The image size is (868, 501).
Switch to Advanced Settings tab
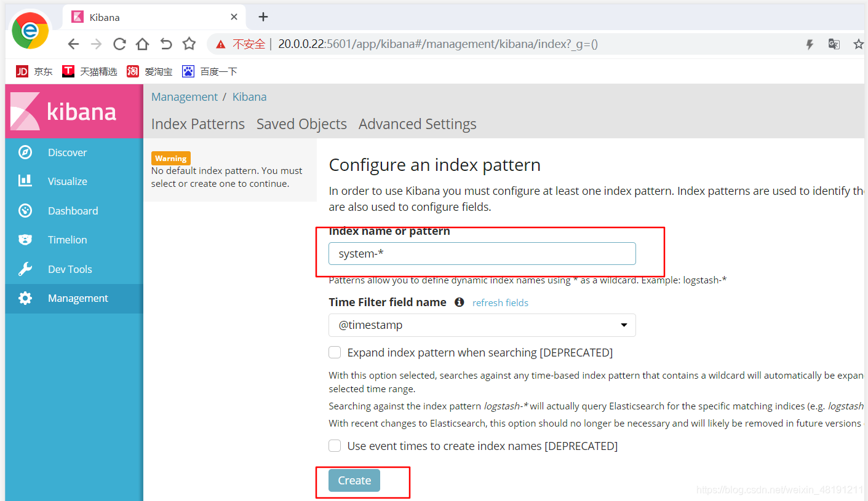(418, 124)
